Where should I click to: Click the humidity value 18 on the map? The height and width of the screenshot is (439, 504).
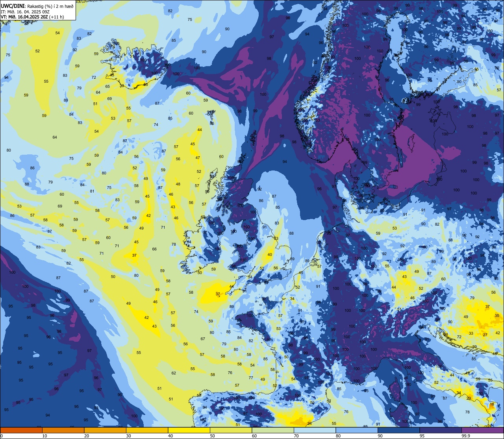[492, 404]
